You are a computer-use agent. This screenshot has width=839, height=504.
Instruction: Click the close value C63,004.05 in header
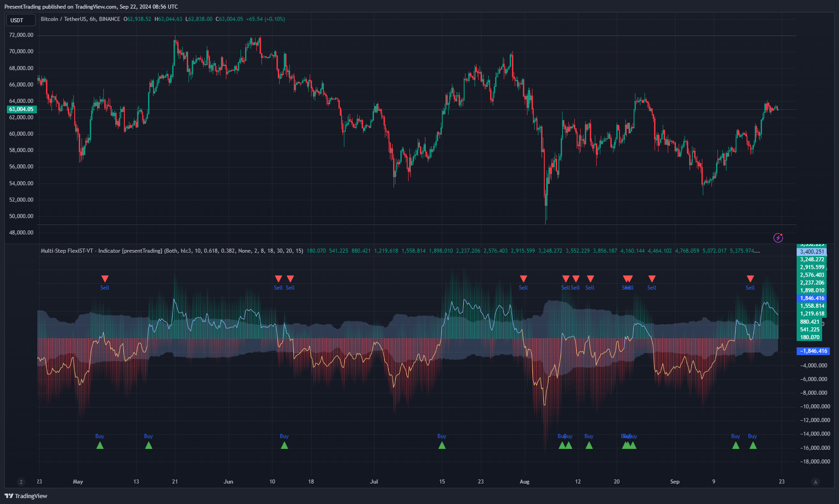click(x=230, y=19)
